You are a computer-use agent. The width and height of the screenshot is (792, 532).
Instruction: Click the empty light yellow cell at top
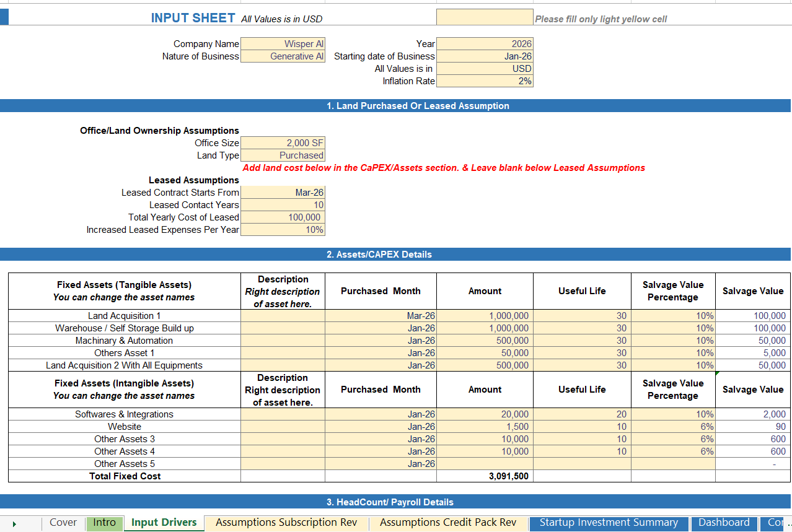click(x=485, y=17)
